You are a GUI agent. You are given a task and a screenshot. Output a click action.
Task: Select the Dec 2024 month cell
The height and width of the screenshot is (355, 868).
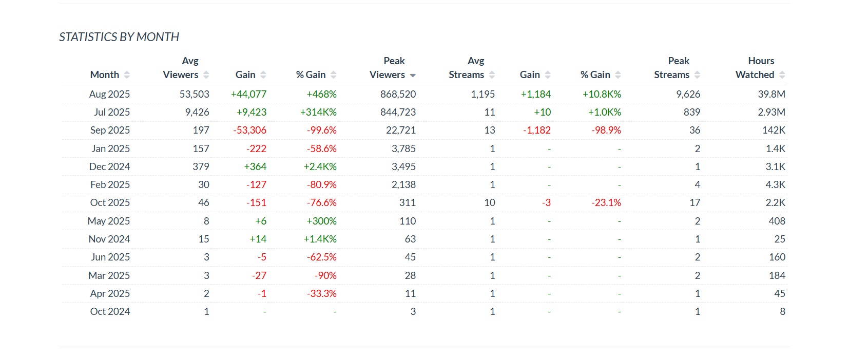tap(109, 166)
